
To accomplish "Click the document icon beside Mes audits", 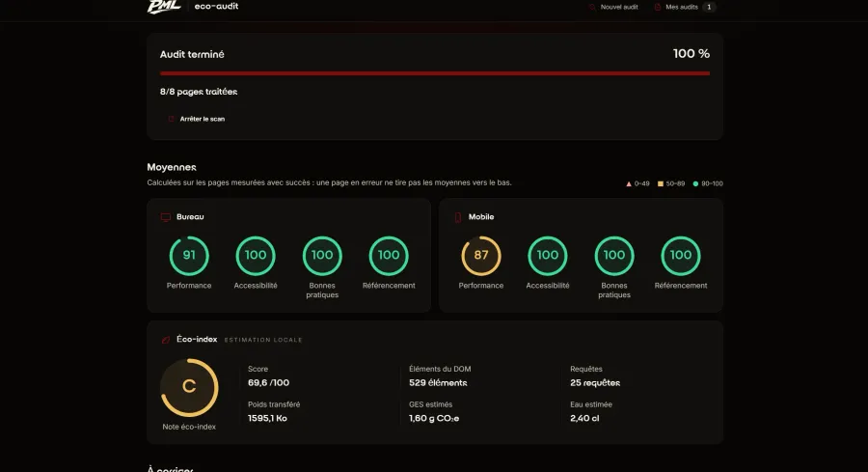I will 658,7.
